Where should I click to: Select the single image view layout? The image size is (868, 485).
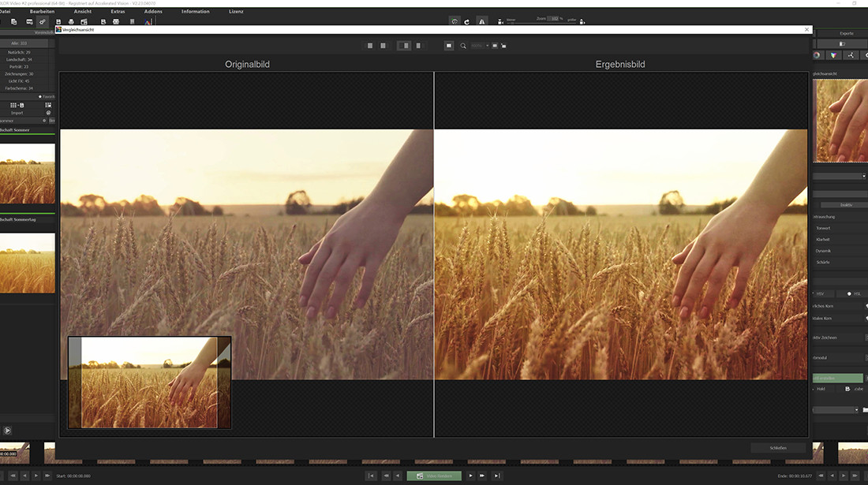coord(370,45)
